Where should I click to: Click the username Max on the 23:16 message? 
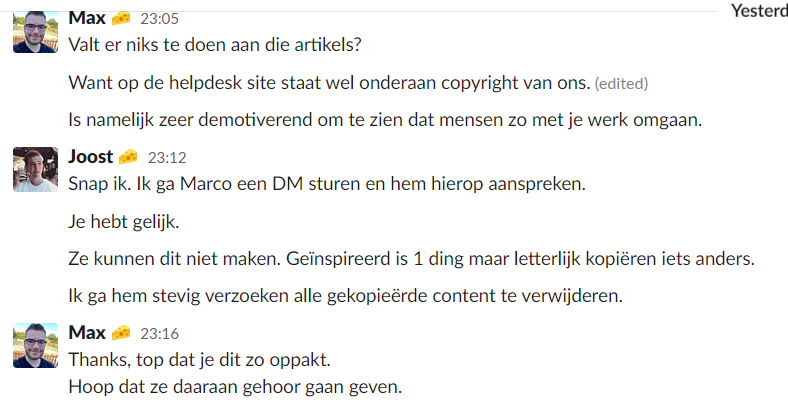tap(87, 332)
